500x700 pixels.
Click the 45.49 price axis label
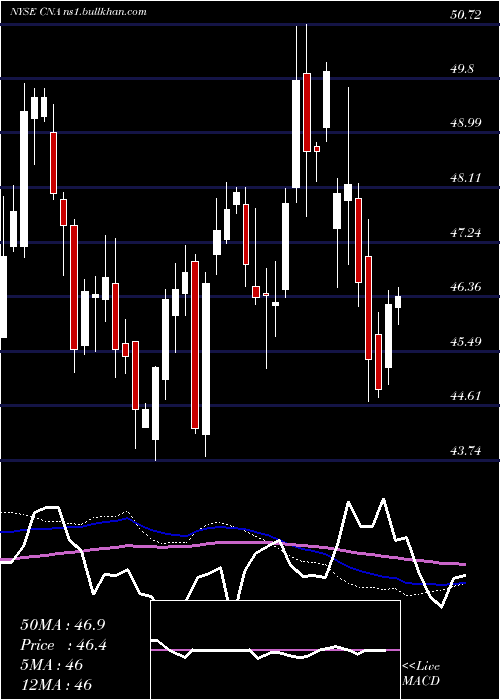(466, 342)
